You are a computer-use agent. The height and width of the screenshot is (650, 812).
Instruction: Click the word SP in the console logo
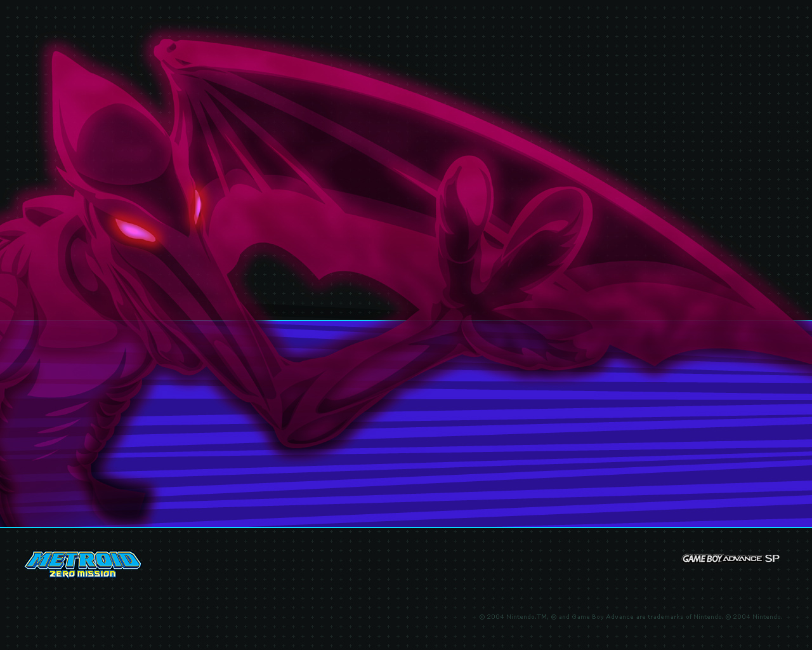[772, 558]
